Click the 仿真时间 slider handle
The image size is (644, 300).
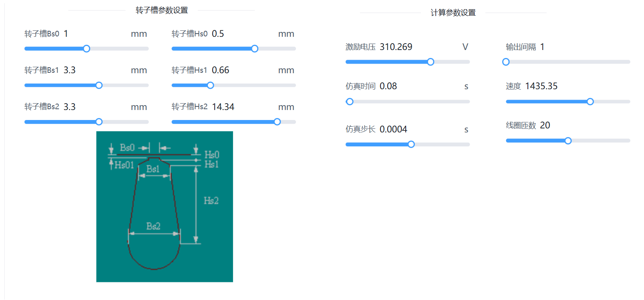(x=350, y=102)
